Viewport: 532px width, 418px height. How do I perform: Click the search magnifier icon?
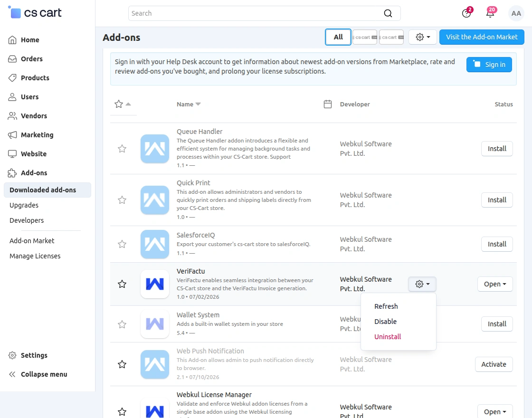(388, 13)
